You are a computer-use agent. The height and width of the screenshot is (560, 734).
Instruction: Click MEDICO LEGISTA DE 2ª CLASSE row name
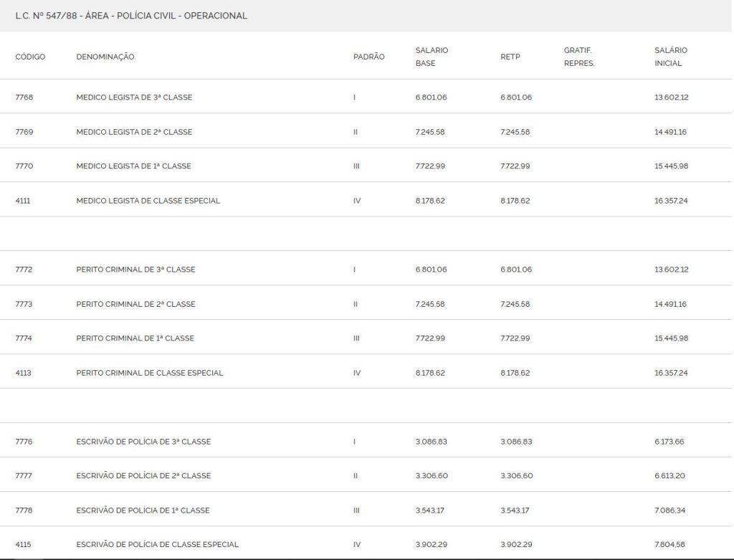tap(134, 132)
